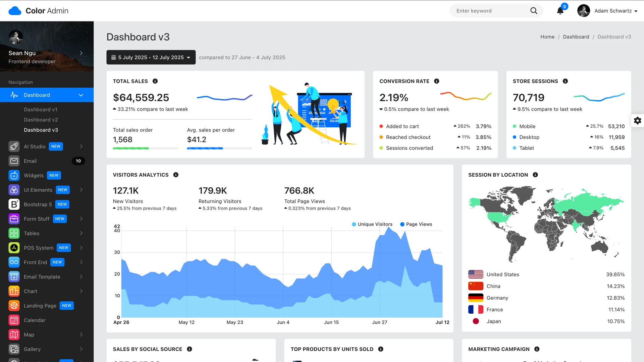This screenshot has height=362, width=644.
Task: Click the Map sidebar icon
Action: point(14,335)
